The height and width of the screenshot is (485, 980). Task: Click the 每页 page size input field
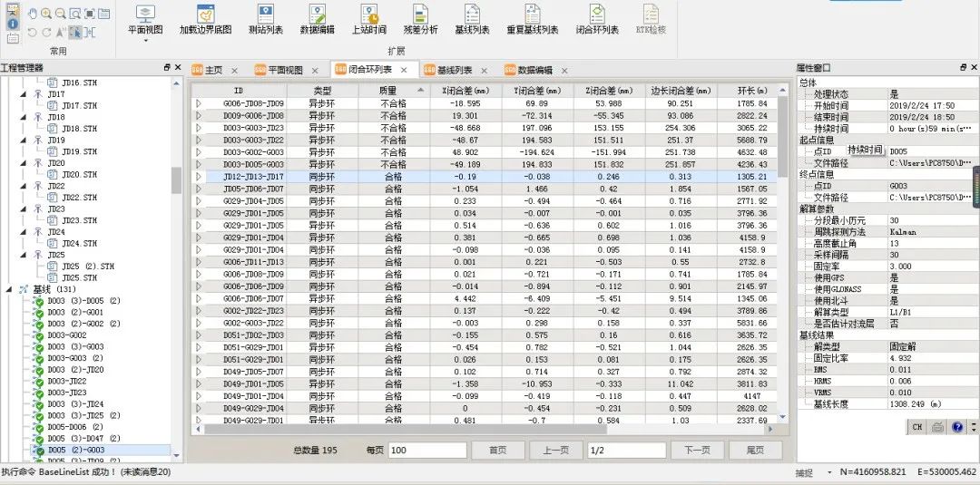click(x=428, y=450)
